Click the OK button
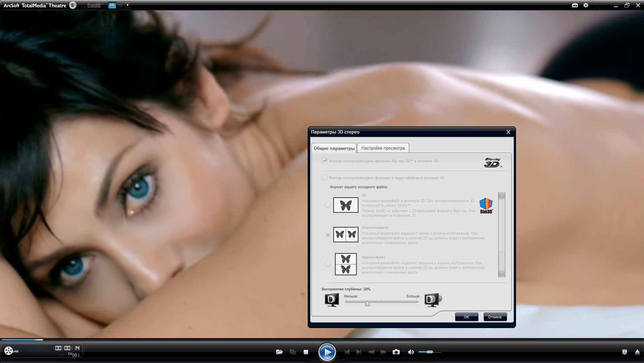The image size is (644, 363). [x=466, y=317]
